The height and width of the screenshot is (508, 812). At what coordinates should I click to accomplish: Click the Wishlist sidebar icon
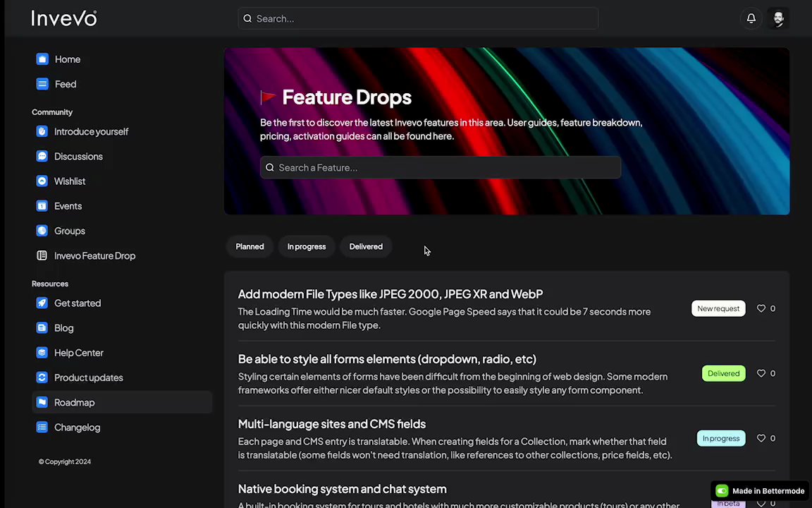pyautogui.click(x=42, y=181)
